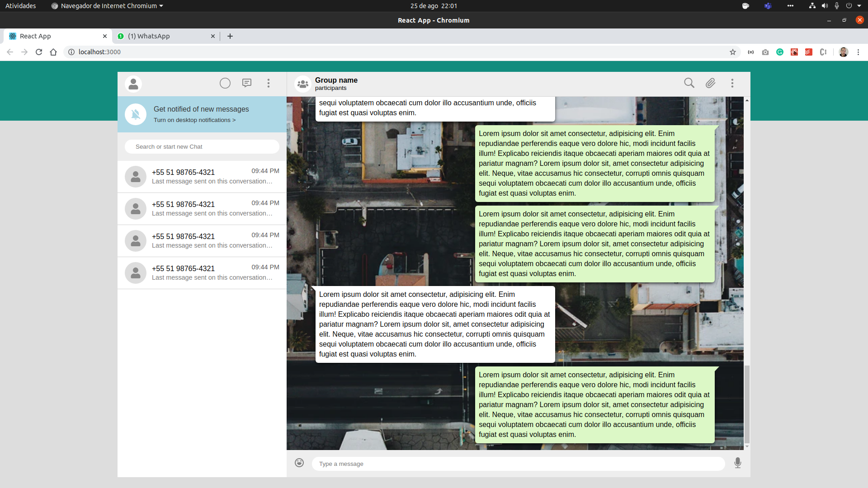Record a voice message with the microphone icon
This screenshot has height=488, width=868.
pos(738,463)
